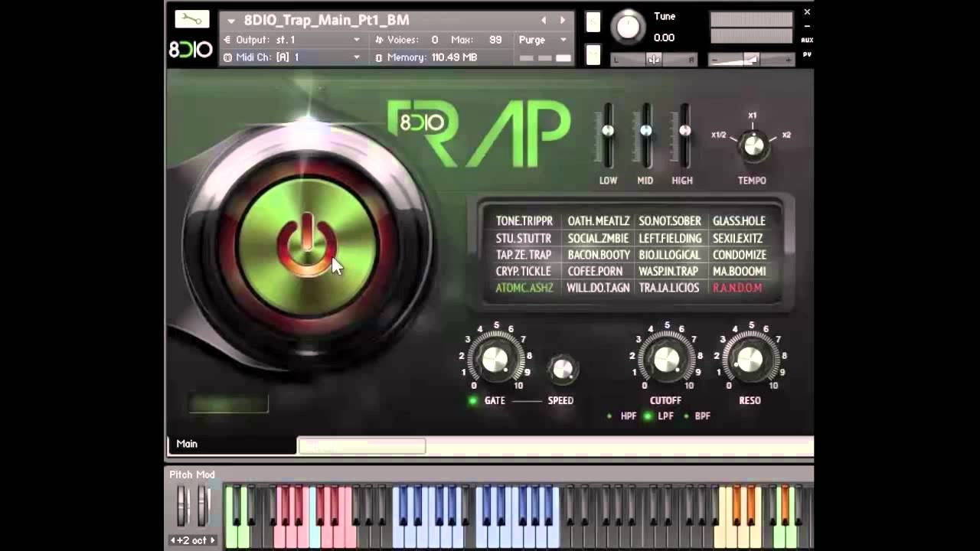Select the TRA.LA.LICIOS preset

pyautogui.click(x=669, y=289)
